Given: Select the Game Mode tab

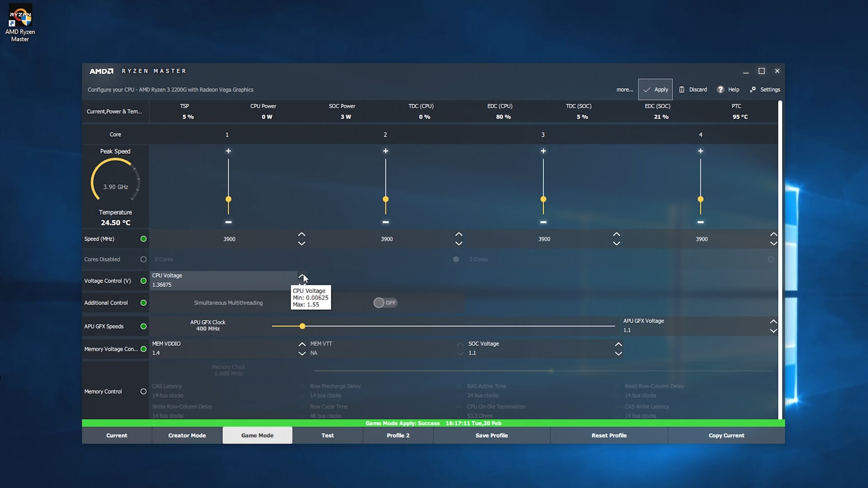Looking at the screenshot, I should click(257, 435).
